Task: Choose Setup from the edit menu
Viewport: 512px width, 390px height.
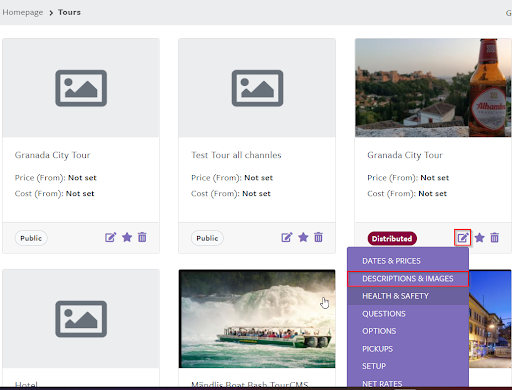Action: (x=408, y=366)
